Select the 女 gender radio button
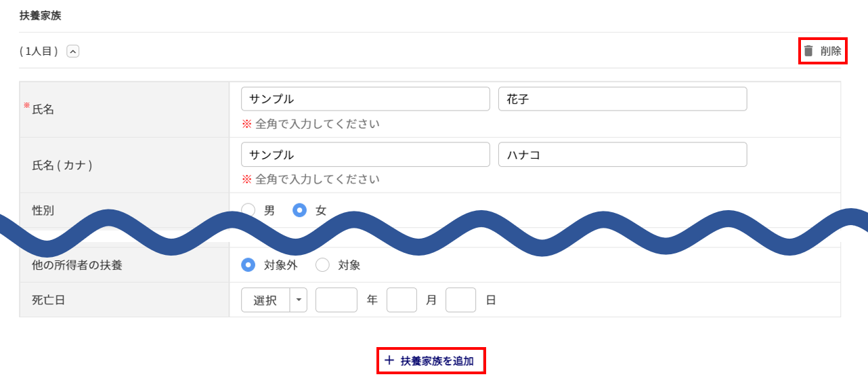 coord(299,210)
